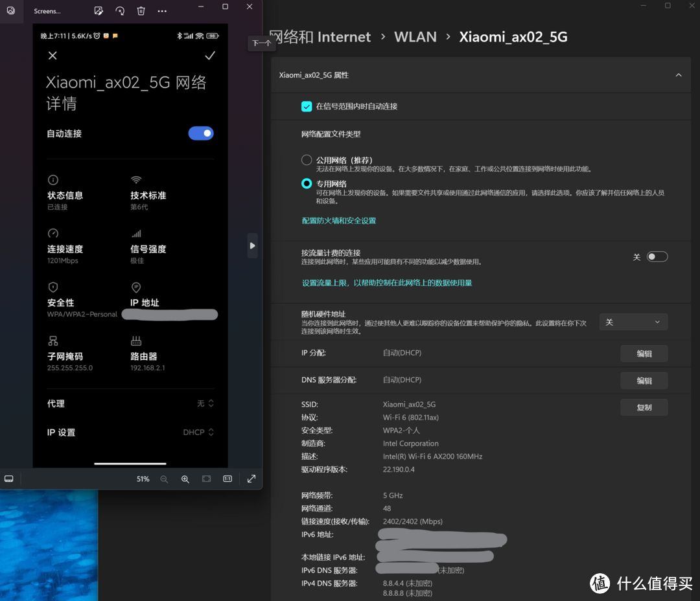Go to next photo with arrow button
The width and height of the screenshot is (700, 601).
[x=252, y=245]
